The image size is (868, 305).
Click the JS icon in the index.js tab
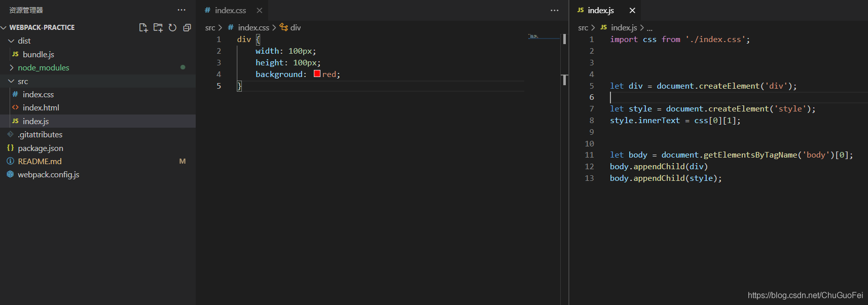coord(581,10)
